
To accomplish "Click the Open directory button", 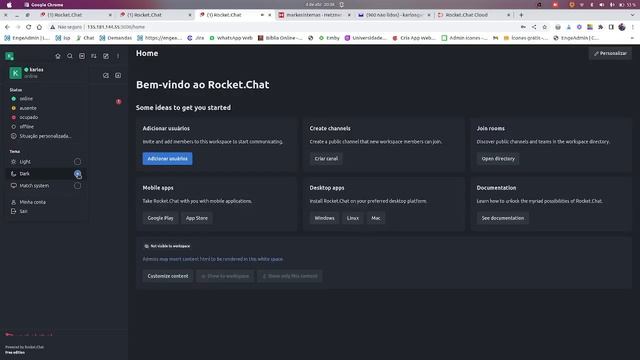I will 498,159.
